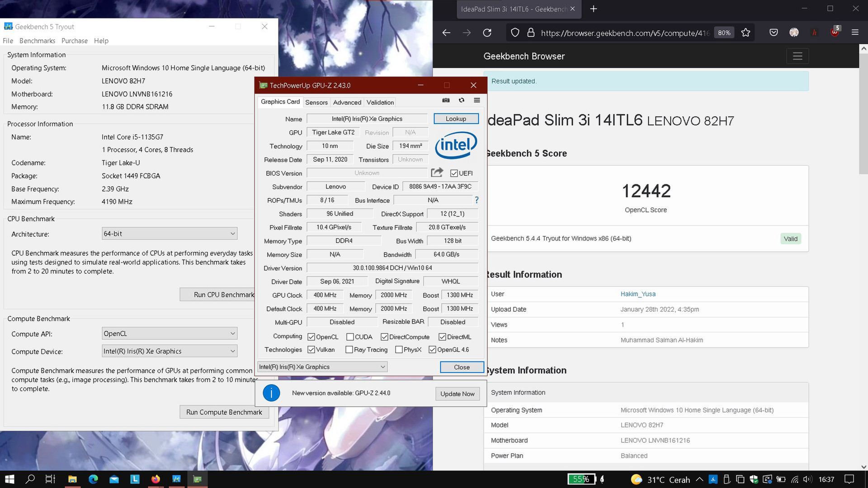Open the Compute API dropdown
This screenshot has height=488, width=868.
[x=170, y=333]
